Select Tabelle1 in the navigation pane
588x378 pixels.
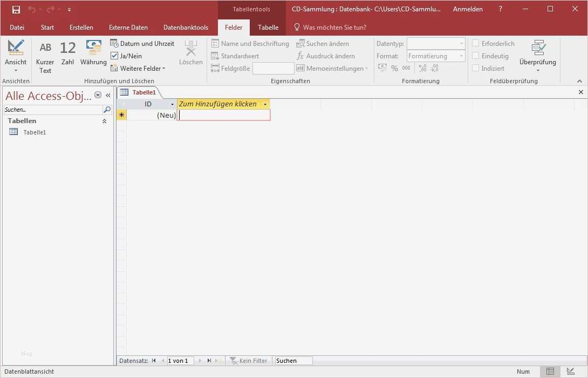coord(33,132)
